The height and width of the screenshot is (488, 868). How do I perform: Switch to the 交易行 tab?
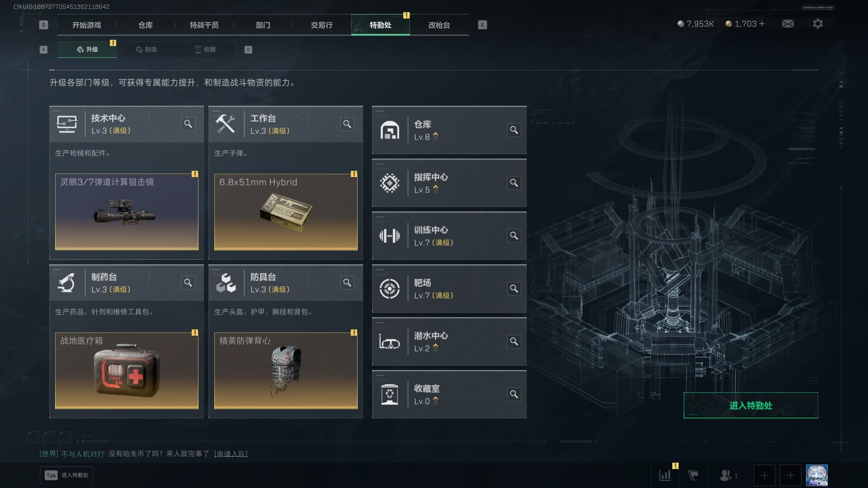(322, 25)
